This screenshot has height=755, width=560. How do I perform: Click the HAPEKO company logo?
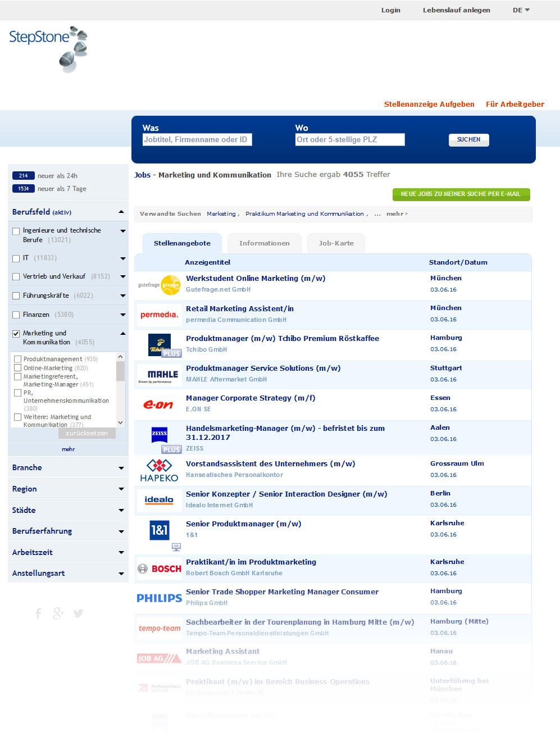pyautogui.click(x=159, y=471)
